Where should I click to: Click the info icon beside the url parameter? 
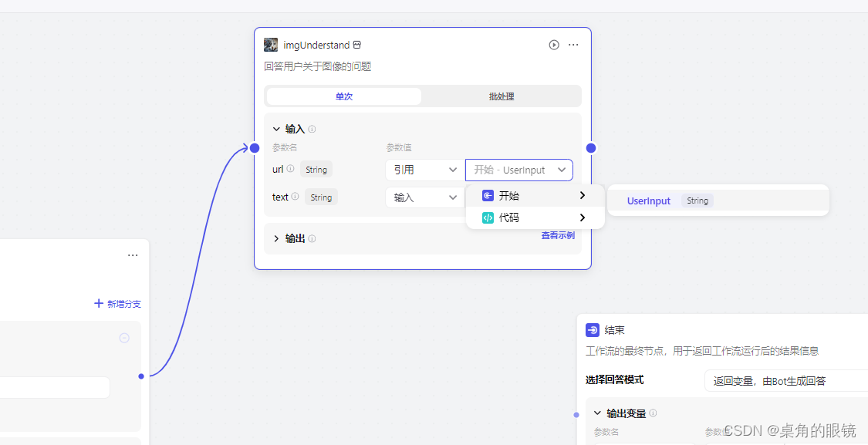[x=291, y=169]
